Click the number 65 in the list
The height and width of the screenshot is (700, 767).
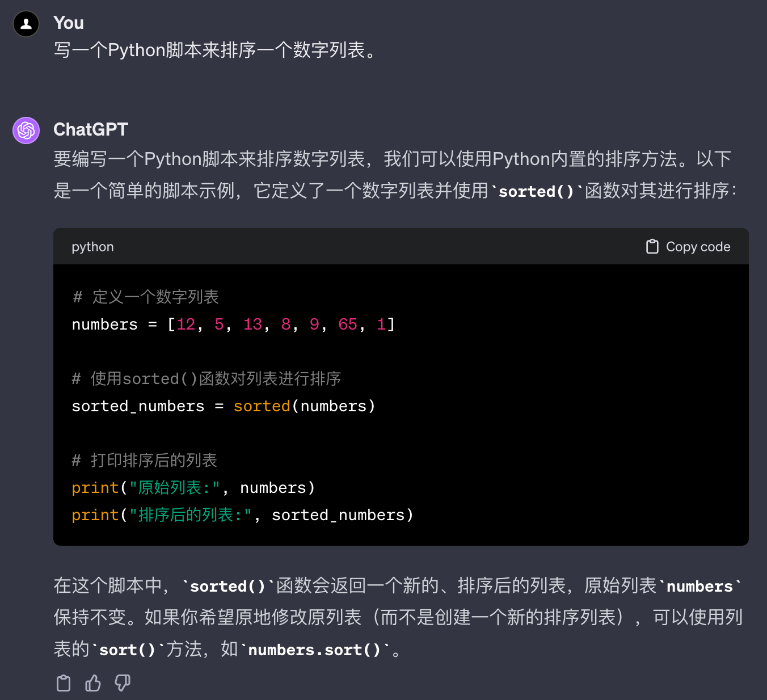pos(348,324)
